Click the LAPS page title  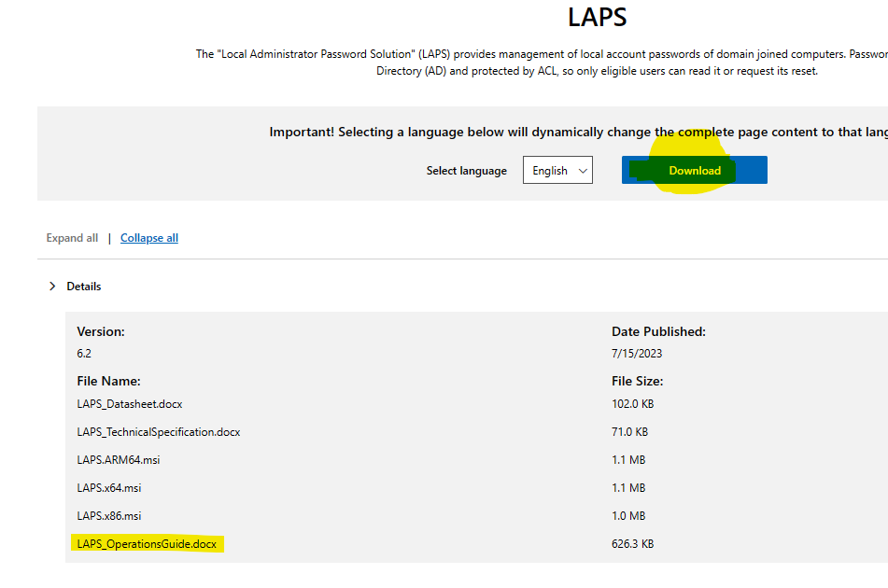598,17
